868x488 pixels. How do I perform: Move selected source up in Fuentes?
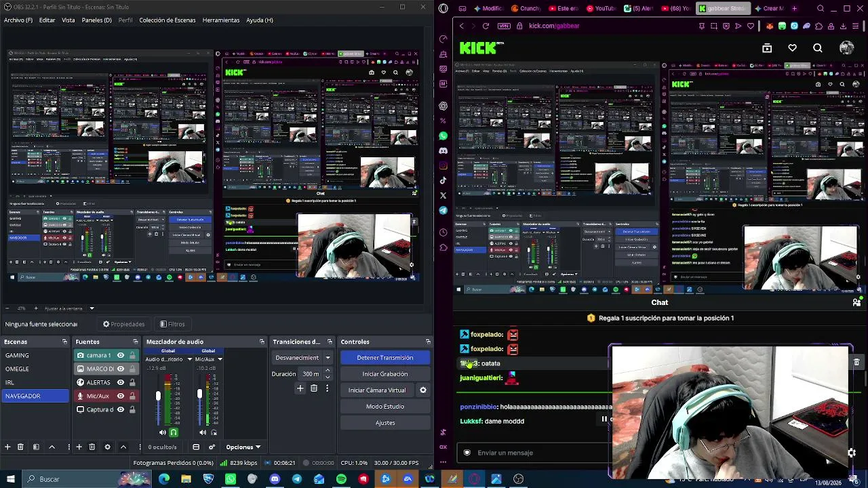(x=123, y=447)
